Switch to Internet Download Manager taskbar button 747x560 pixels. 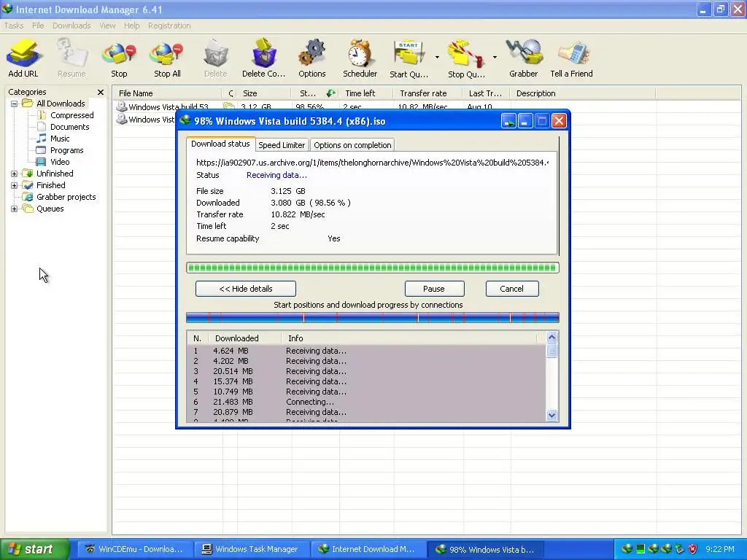368,549
